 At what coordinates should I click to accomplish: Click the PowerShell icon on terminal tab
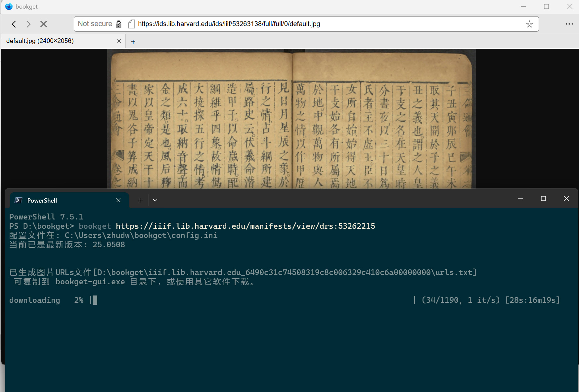pyautogui.click(x=19, y=200)
